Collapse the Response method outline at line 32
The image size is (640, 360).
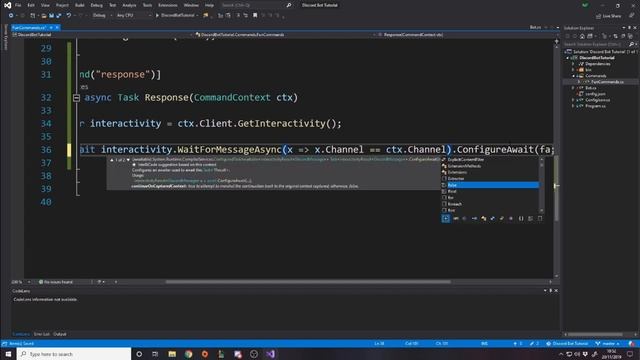(76, 98)
